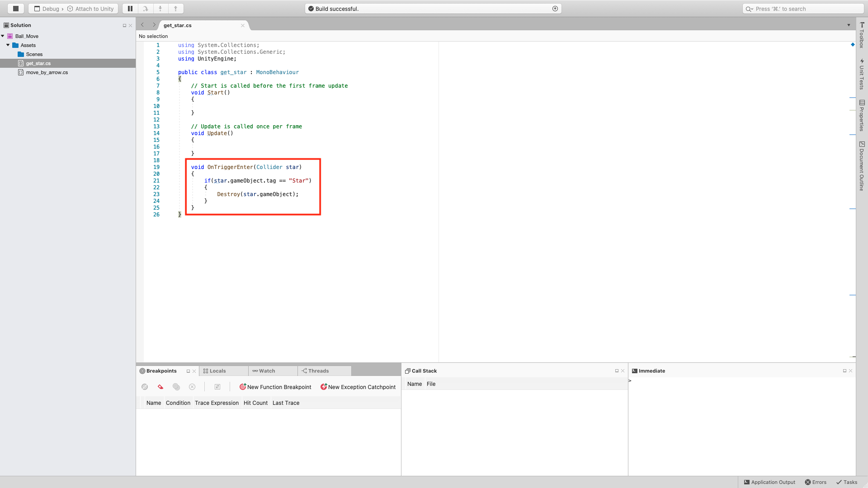This screenshot has width=868, height=488.
Task: Click the Step Out up-arrow icon
Action: click(176, 9)
